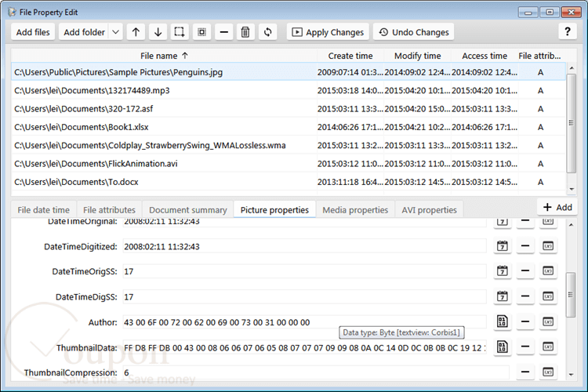Switch to AVI properties tab
The height and width of the screenshot is (392, 588).
pos(430,209)
